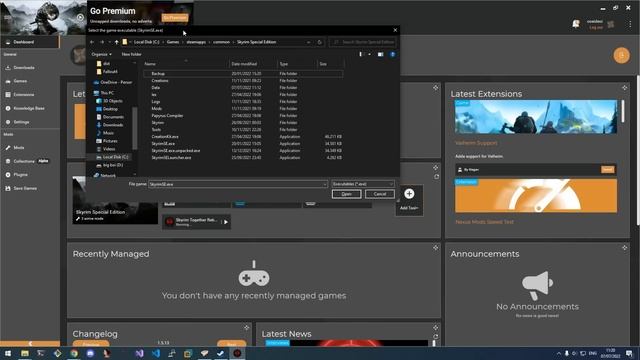Select Desktop in navigation tree

tap(107, 109)
